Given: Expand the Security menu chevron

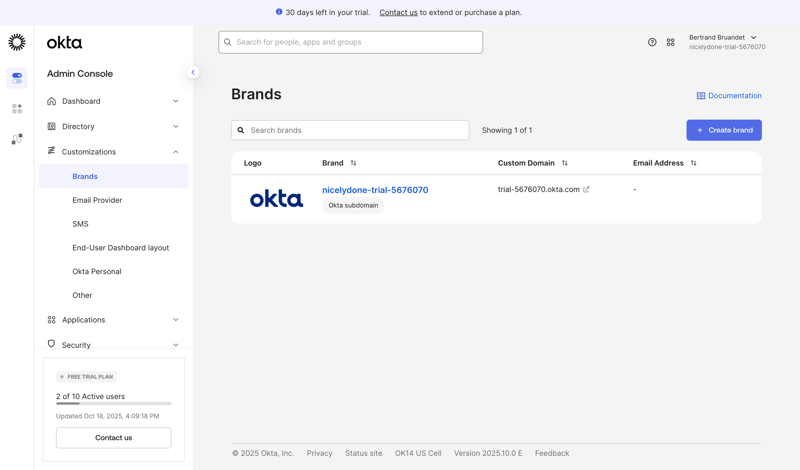Looking at the screenshot, I should [x=176, y=345].
